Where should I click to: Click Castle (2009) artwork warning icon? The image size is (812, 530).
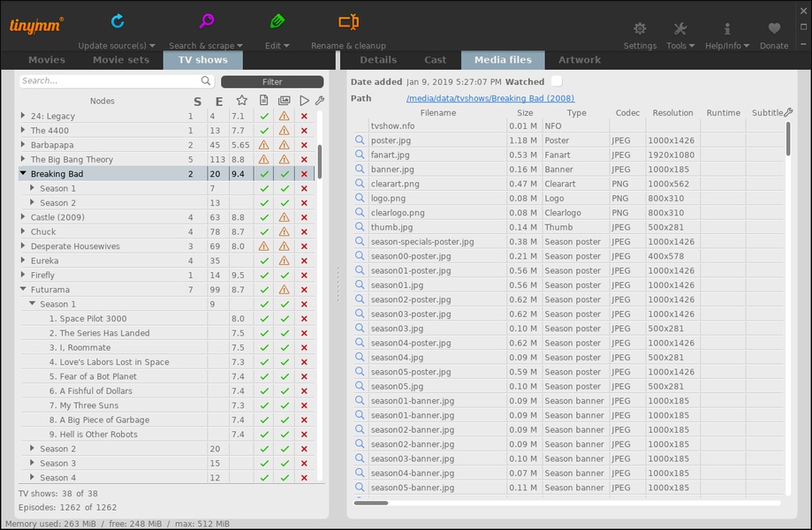pyautogui.click(x=284, y=217)
